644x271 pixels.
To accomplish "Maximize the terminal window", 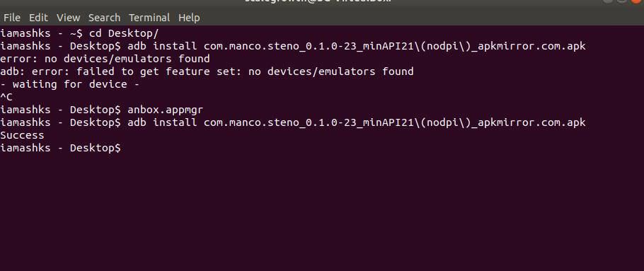I will click(622, 1).
